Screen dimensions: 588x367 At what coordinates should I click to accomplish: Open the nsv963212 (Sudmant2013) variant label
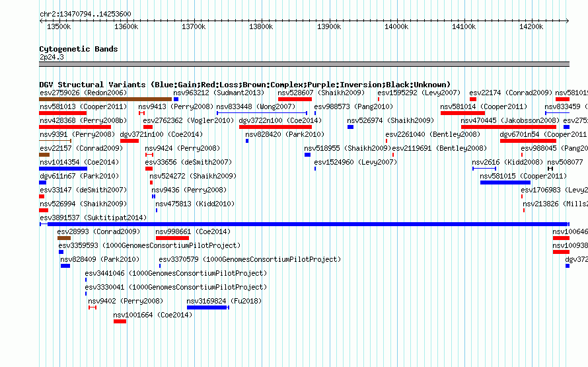tap(219, 93)
